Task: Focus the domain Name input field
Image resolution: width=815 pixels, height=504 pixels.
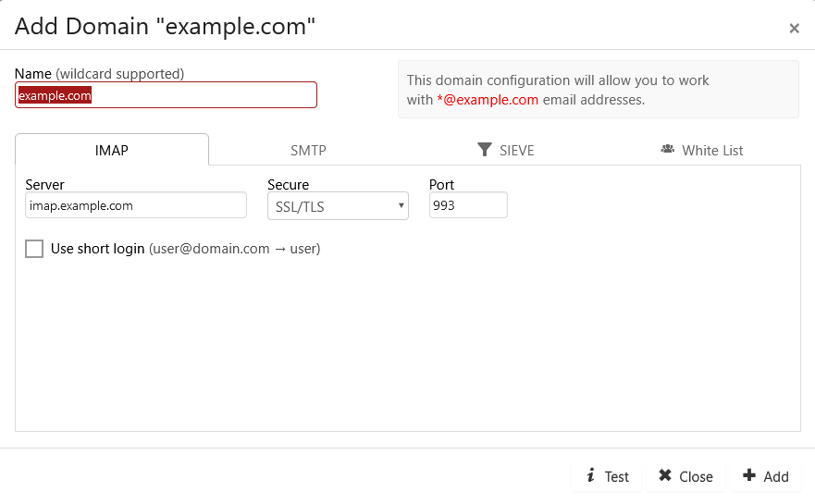Action: point(166,95)
